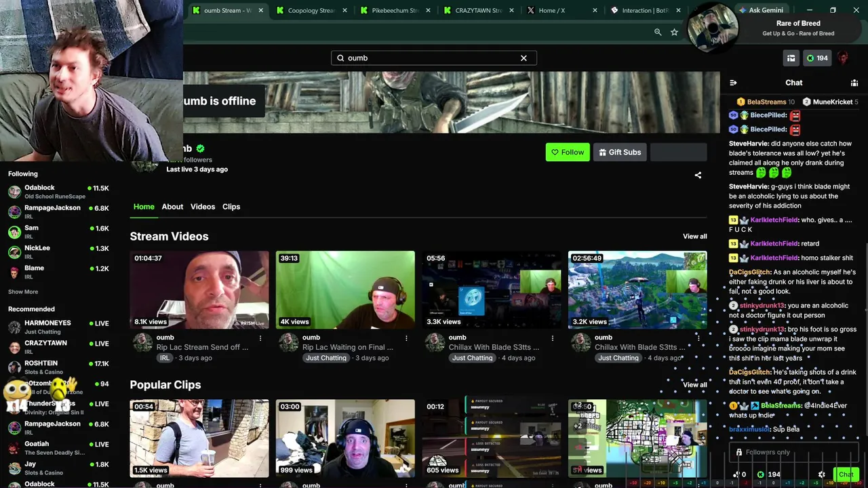Click the magnifier icon inside the search box
This screenshot has width=868, height=488.
pos(340,58)
